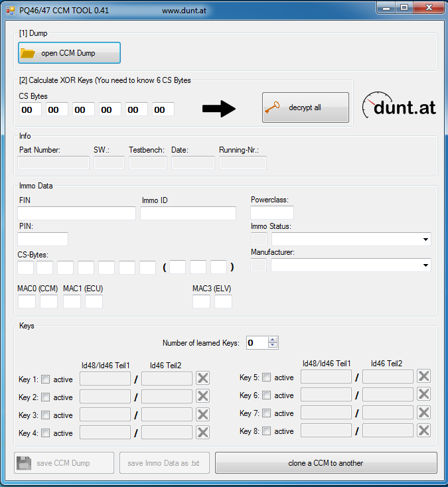Enable the Key 1 active checkbox
Image resolution: width=448 pixels, height=487 pixels.
pyautogui.click(x=46, y=380)
